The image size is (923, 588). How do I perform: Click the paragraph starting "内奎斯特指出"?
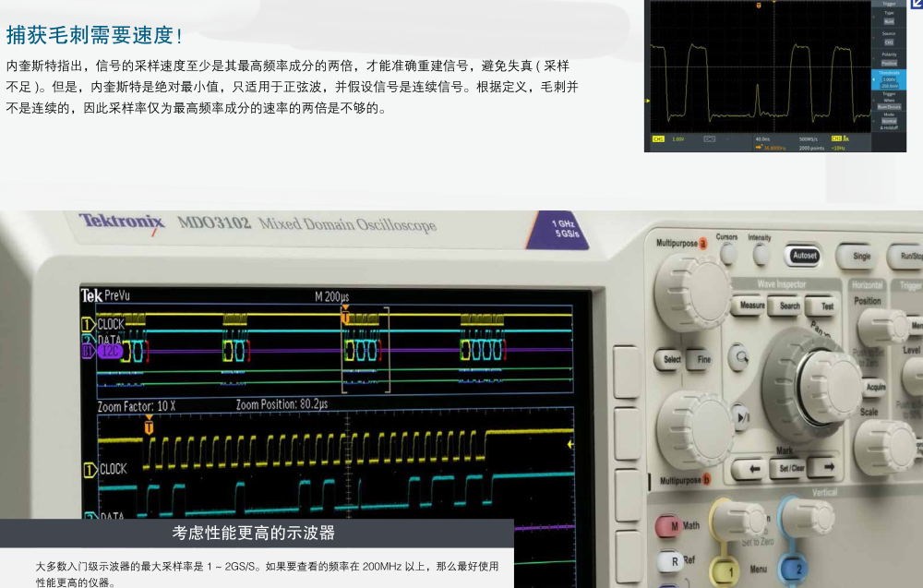292,87
